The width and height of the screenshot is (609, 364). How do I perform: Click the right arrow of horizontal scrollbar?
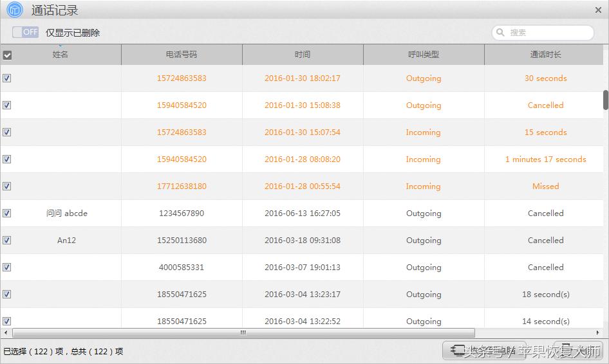tap(598, 332)
